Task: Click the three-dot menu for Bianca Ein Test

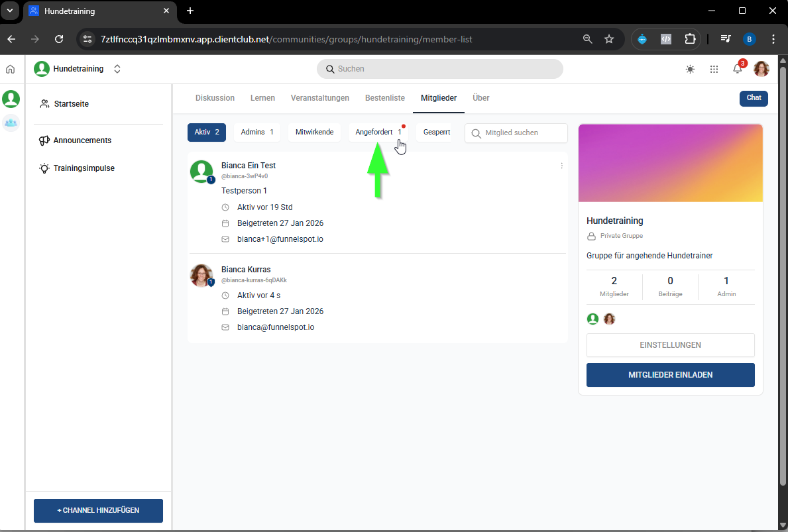Action: [x=561, y=166]
